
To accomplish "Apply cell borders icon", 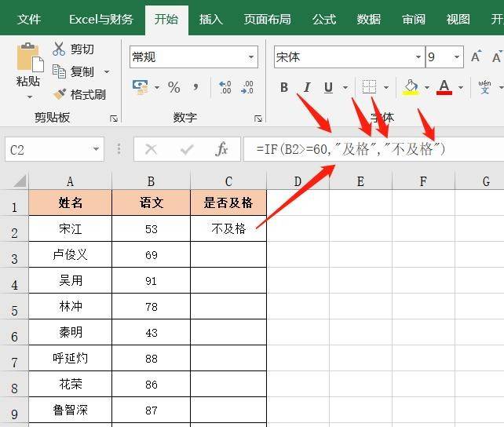I will pos(369,87).
